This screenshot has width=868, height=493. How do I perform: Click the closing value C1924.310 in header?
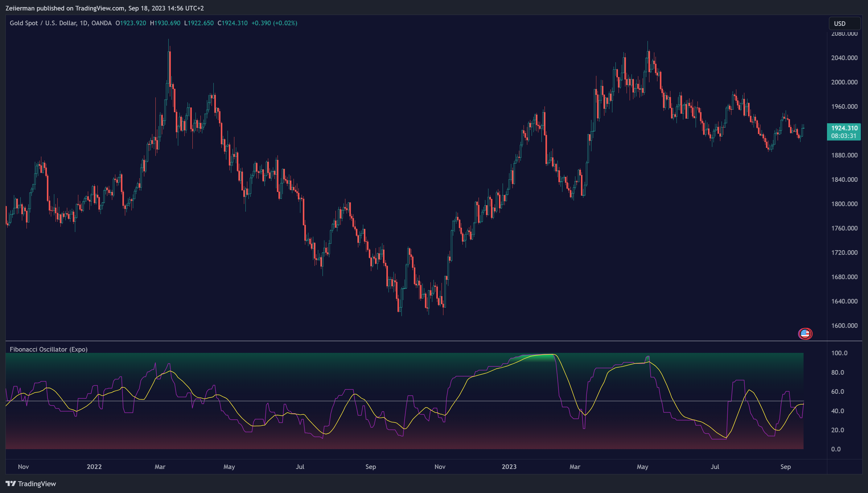[232, 23]
